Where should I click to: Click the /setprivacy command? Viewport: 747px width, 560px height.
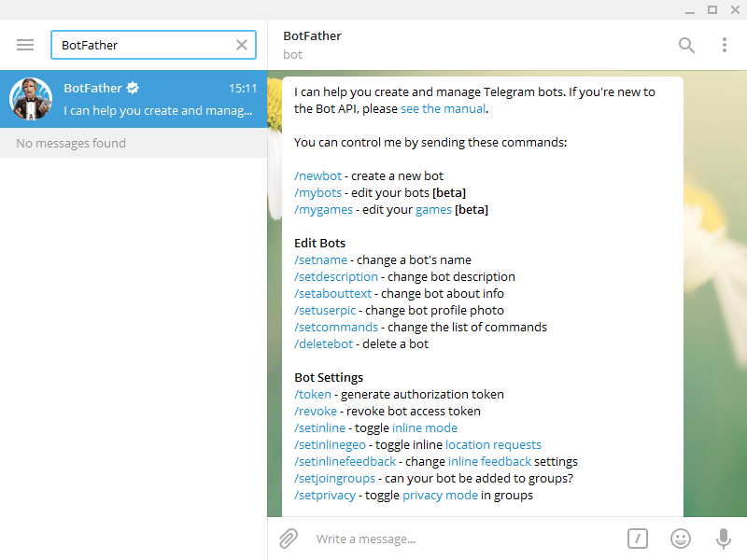pos(325,496)
